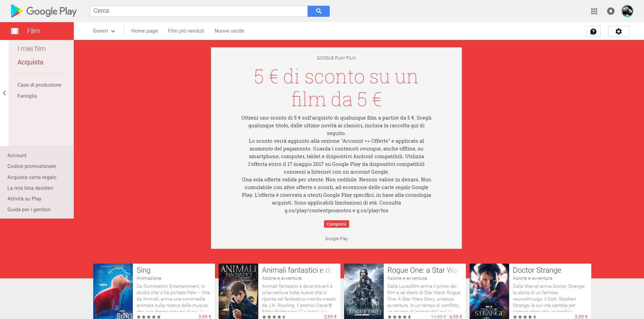Go to Nuove uscite tab
The width and height of the screenshot is (644, 319).
229,31
